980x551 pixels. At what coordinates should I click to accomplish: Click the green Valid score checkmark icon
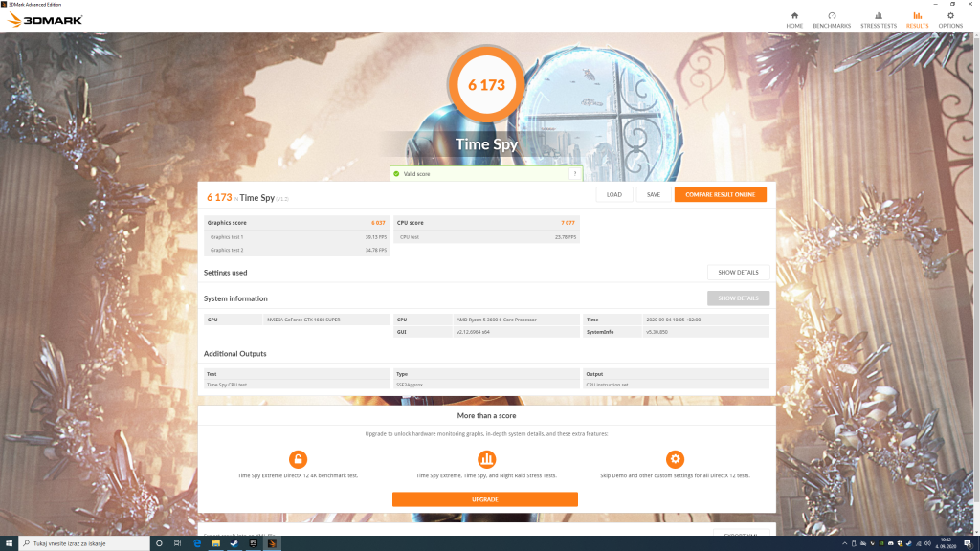pyautogui.click(x=396, y=174)
